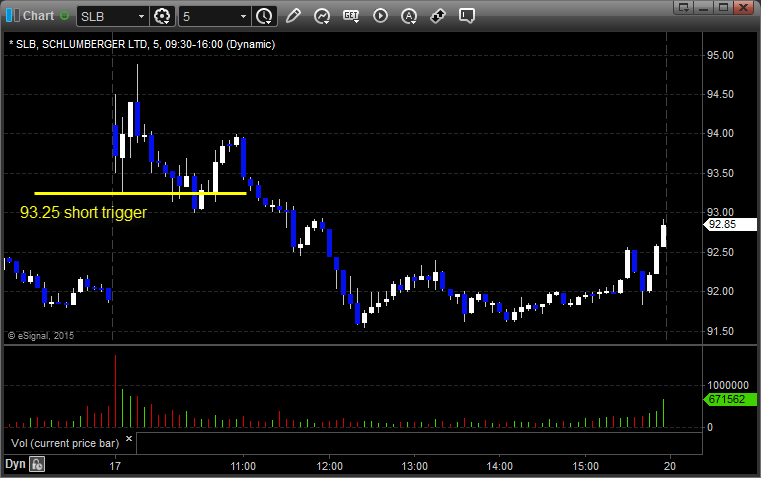Viewport: 761px width, 478px height.
Task: Click the 94.00 price axis label
Action: (x=720, y=133)
